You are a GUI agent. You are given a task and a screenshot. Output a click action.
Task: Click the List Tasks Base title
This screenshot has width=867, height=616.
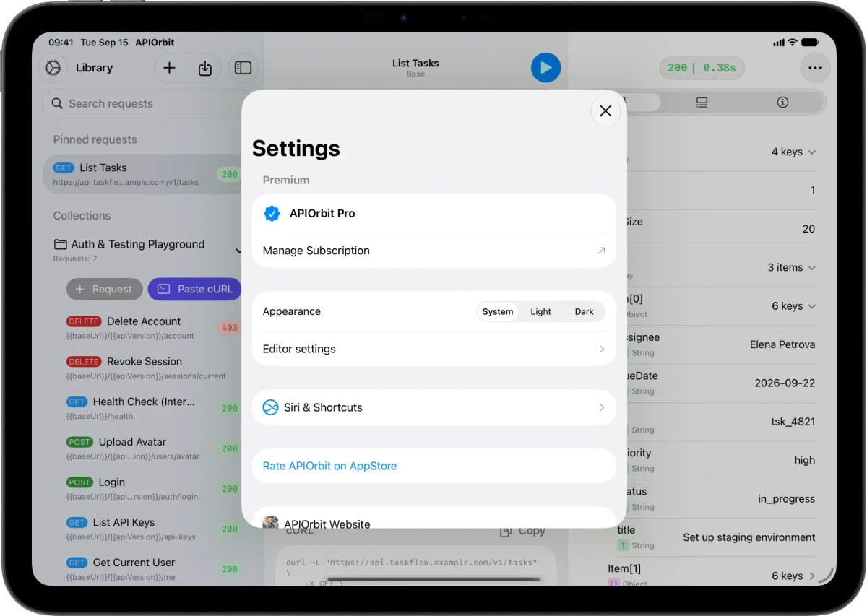click(415, 68)
